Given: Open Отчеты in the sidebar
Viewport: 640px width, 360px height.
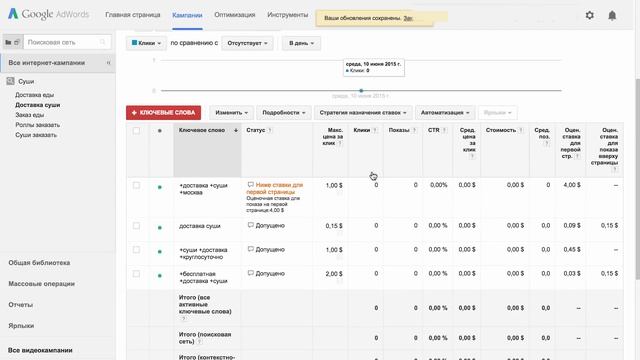Looking at the screenshot, I should point(20,304).
